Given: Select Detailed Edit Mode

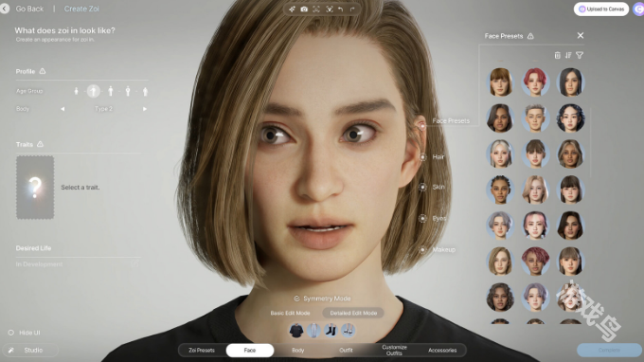Looking at the screenshot, I should tap(353, 313).
